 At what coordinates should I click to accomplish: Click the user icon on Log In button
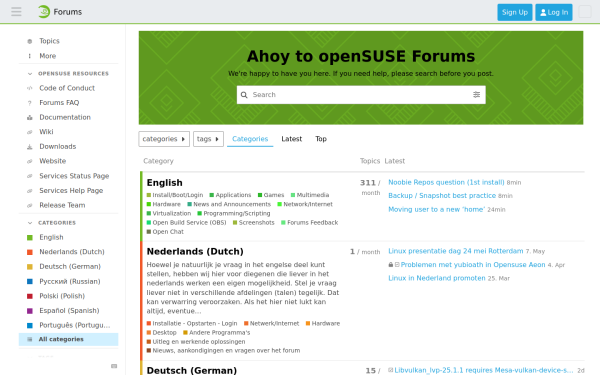pyautogui.click(x=543, y=13)
